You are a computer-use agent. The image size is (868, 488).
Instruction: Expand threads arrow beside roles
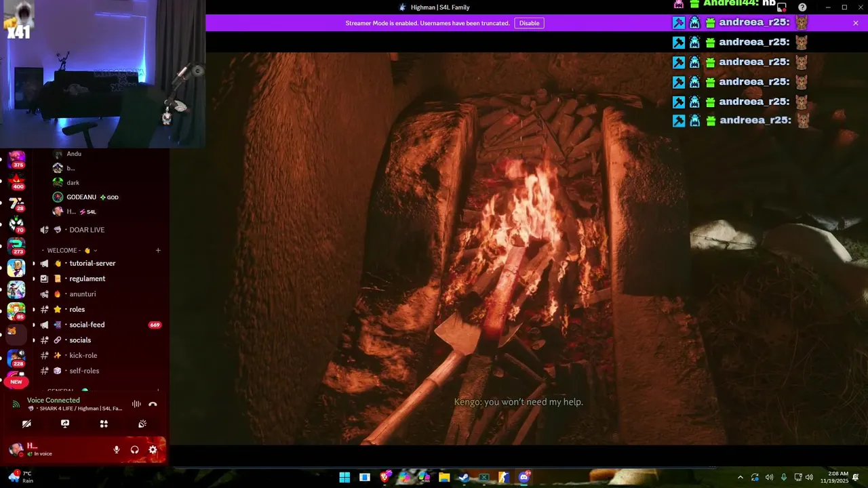[34, 309]
